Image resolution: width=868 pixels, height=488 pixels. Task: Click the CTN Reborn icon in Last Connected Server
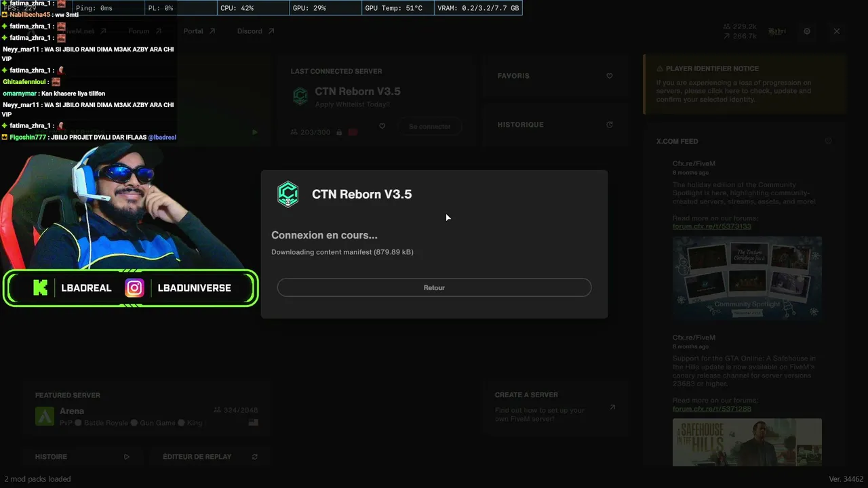300,96
